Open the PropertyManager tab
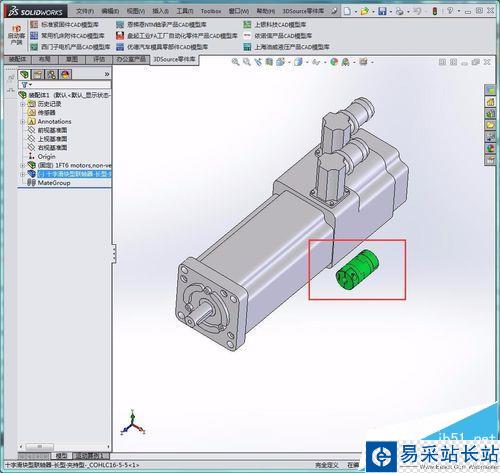Image resolution: width=500 pixels, height=473 pixels. [x=38, y=74]
